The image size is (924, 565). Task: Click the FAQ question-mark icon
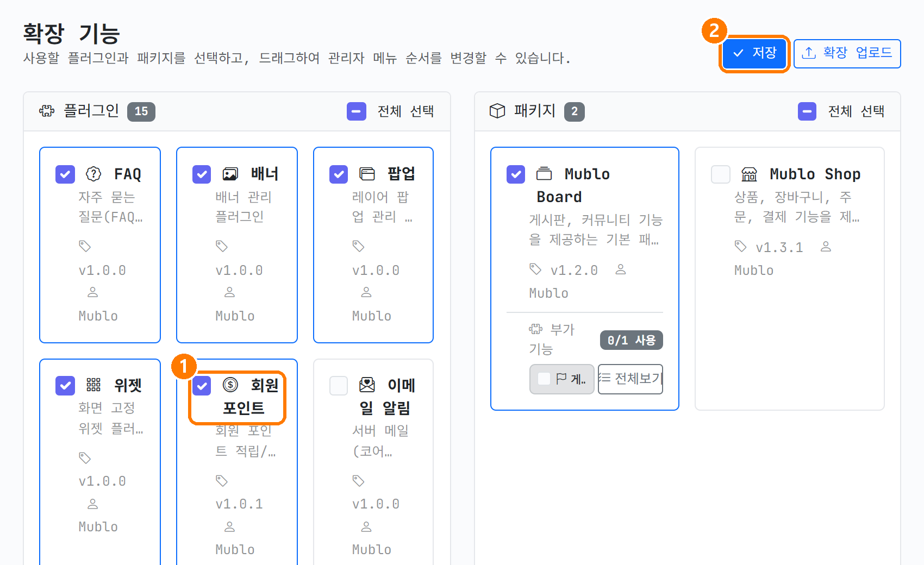(93, 174)
